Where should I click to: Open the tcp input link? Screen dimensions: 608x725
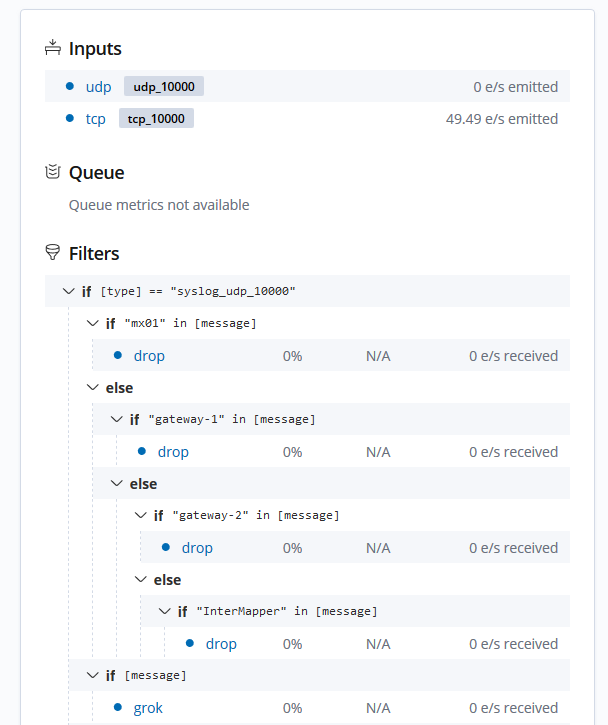pyautogui.click(x=96, y=119)
